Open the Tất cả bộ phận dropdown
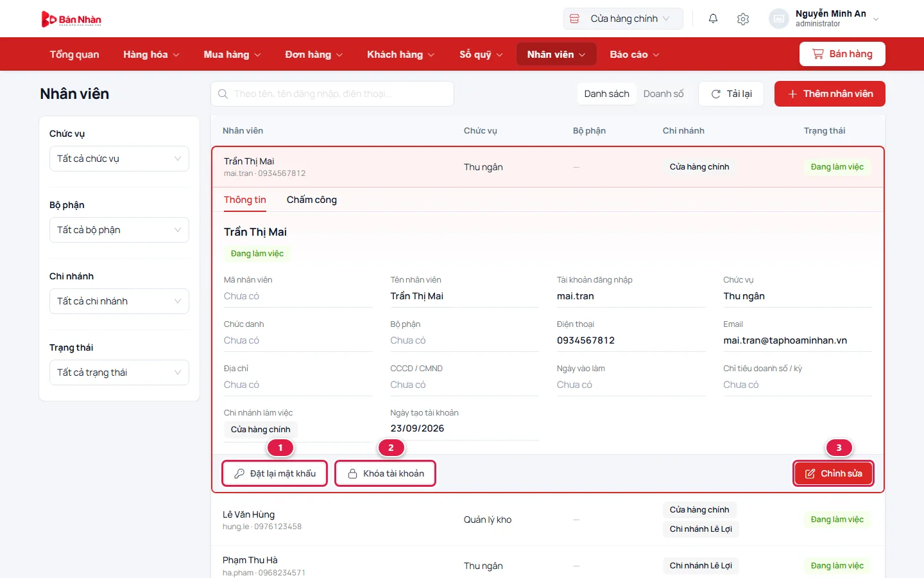924x578 pixels. [119, 230]
